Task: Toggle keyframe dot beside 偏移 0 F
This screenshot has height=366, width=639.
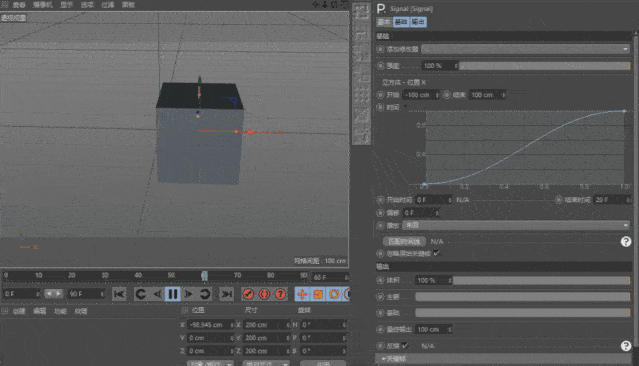Action: (x=380, y=213)
